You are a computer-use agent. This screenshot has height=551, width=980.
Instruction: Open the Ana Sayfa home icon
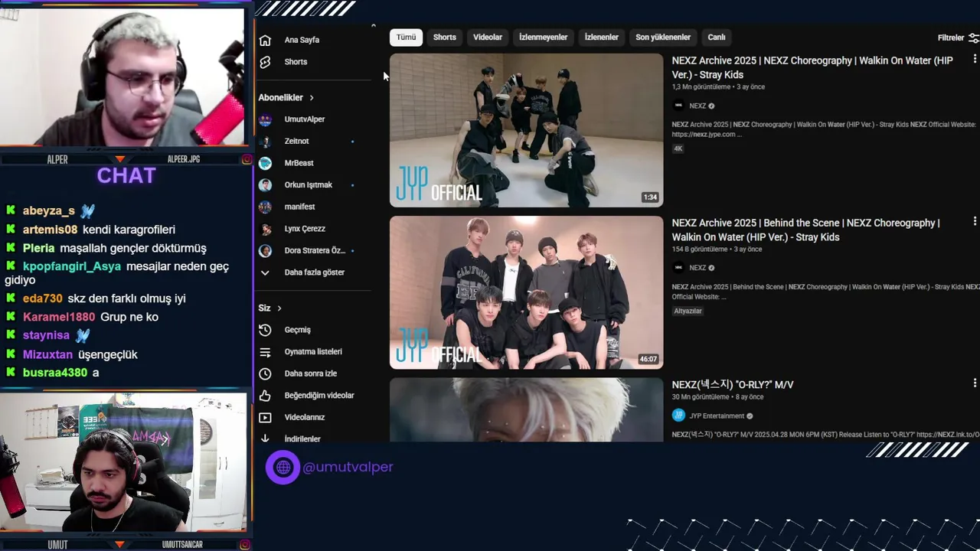click(265, 40)
